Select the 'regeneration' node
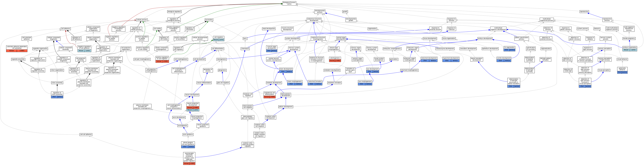Viewport: 644px width, 166px height. click(x=372, y=29)
